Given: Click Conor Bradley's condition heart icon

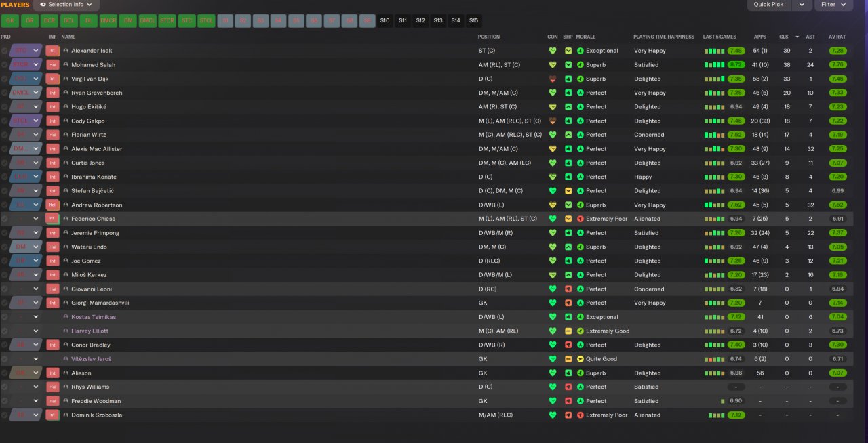Looking at the screenshot, I should point(553,345).
